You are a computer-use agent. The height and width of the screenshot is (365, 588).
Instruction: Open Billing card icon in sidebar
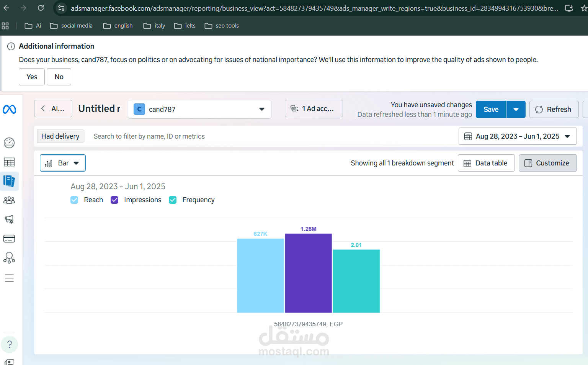pos(9,239)
